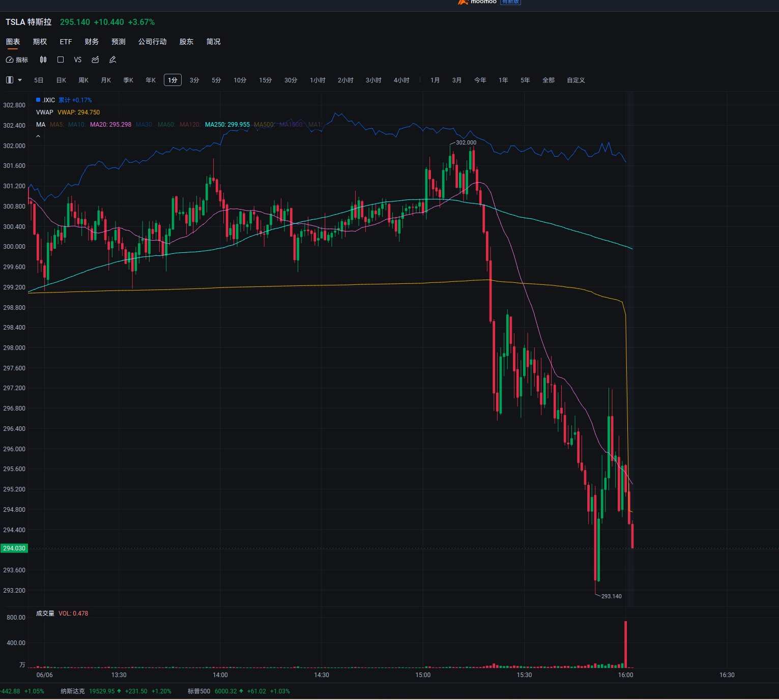The image size is (779, 700).
Task: Click the chart overlay icon beside VS
Action: click(x=95, y=60)
